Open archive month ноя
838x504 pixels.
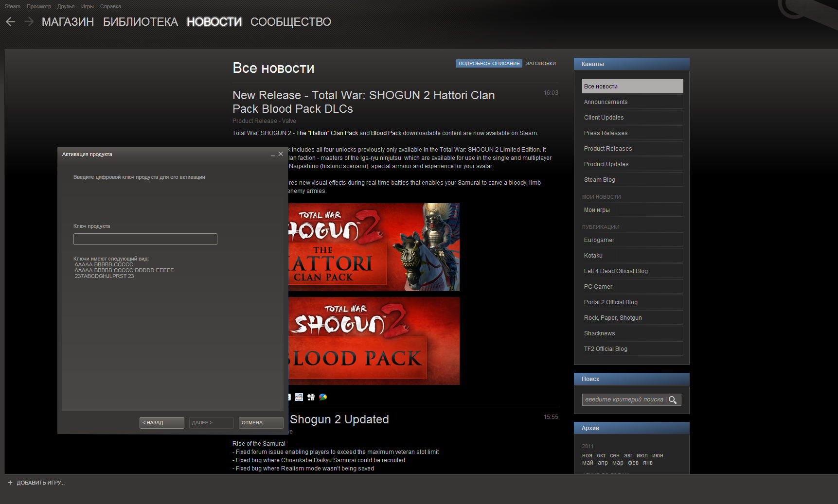587,456
